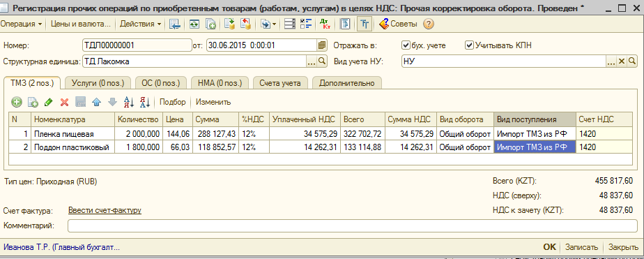Click the refresh (reread) document icon
Viewport: 644px width, 259px height.
point(194,24)
